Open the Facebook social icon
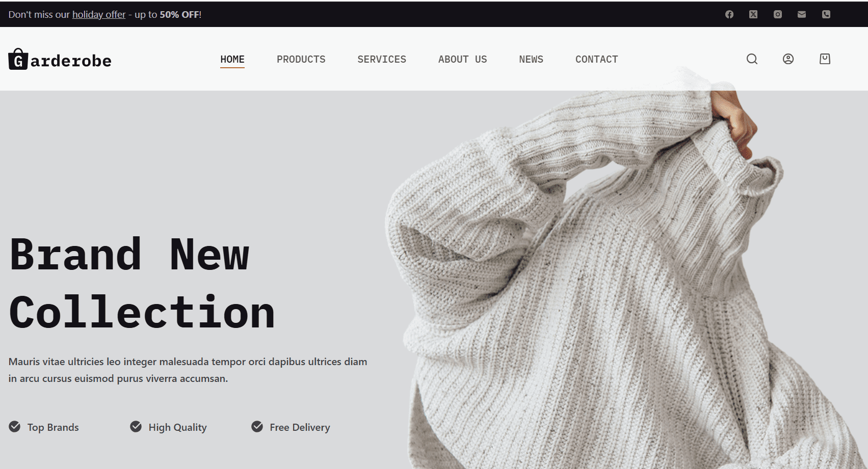 pos(729,14)
